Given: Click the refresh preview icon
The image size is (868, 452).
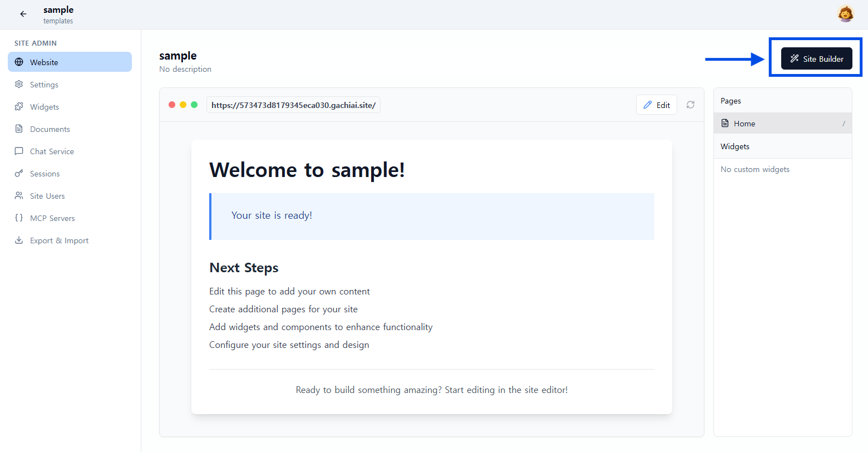Looking at the screenshot, I should [691, 105].
